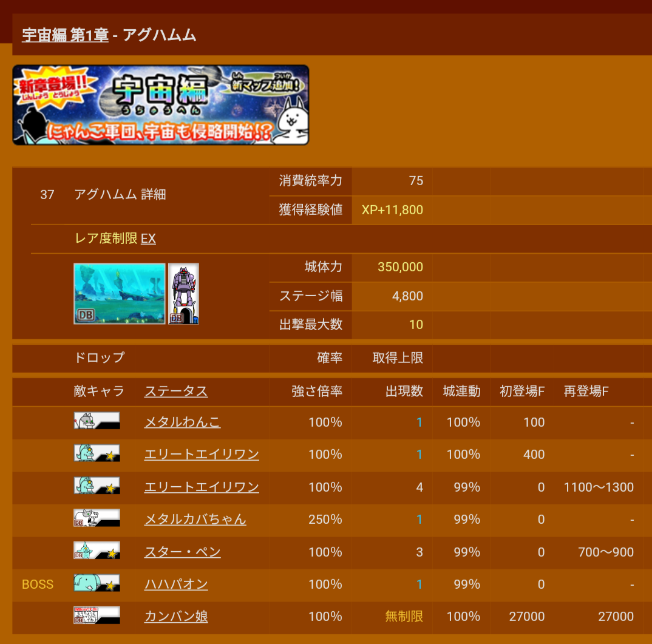The image size is (652, 644).
Task: Click the 出撃最大数 value 10
Action: click(x=416, y=325)
